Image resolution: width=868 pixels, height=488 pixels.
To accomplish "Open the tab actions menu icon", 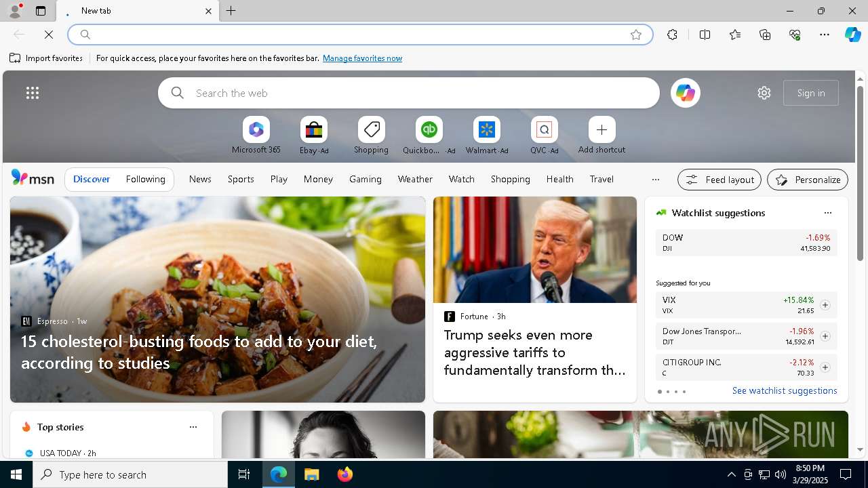I will [x=41, y=11].
